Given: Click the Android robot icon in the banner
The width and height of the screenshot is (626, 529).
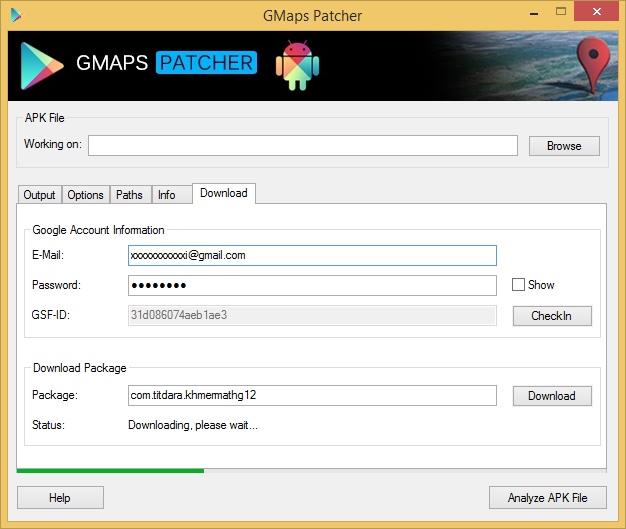Looking at the screenshot, I should pos(297,65).
